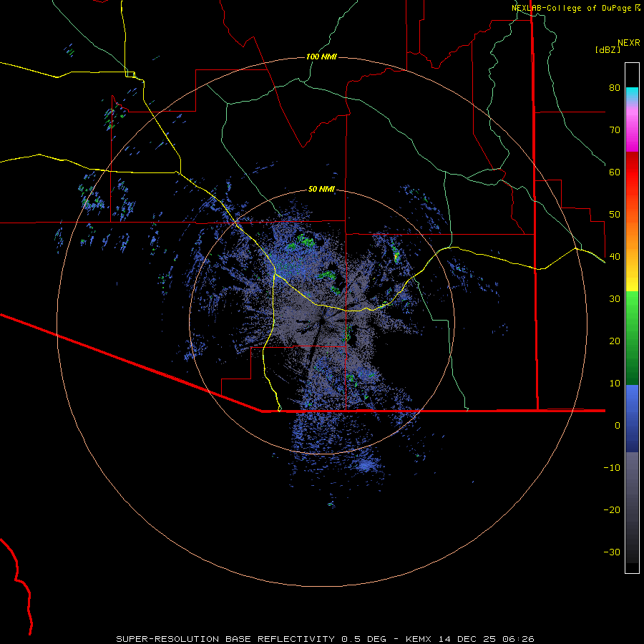Click the 10 value on the reflectivity scale

tap(615, 384)
